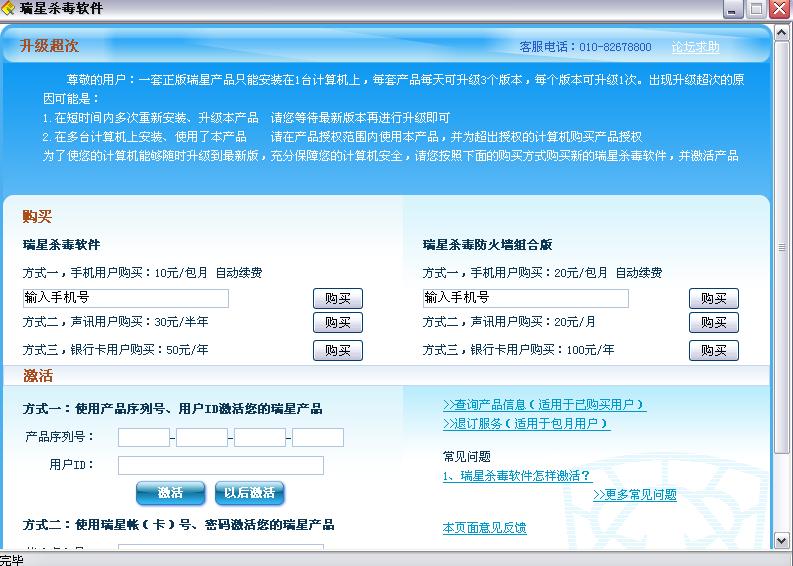
Task: Minimize the 瑞星杀毒软件 window
Action: [733, 9]
